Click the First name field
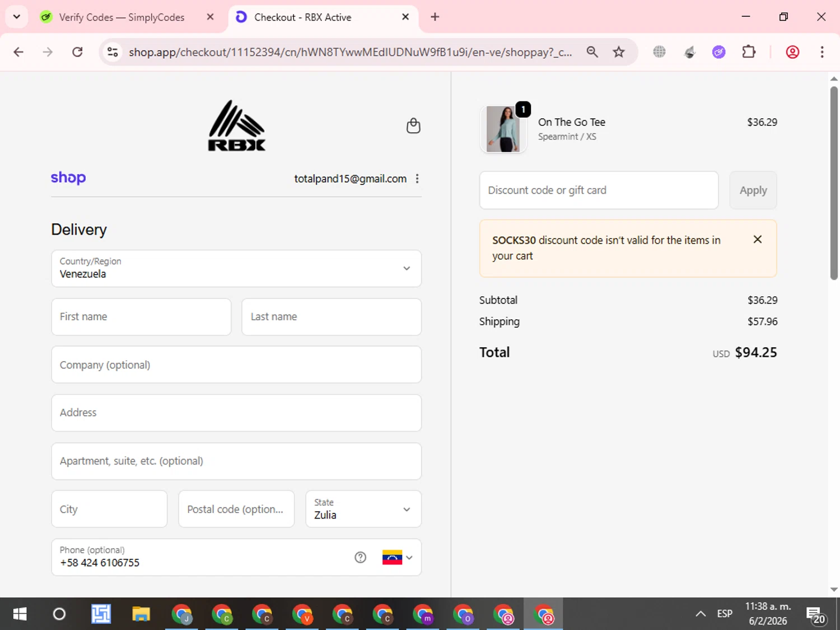The height and width of the screenshot is (630, 840). [141, 317]
